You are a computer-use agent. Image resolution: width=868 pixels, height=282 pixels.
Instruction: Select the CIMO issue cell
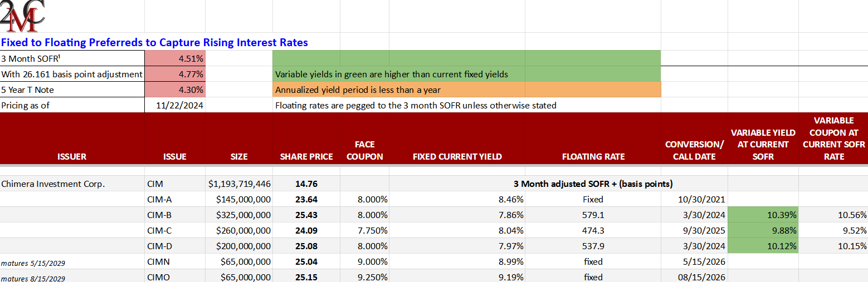pos(175,276)
